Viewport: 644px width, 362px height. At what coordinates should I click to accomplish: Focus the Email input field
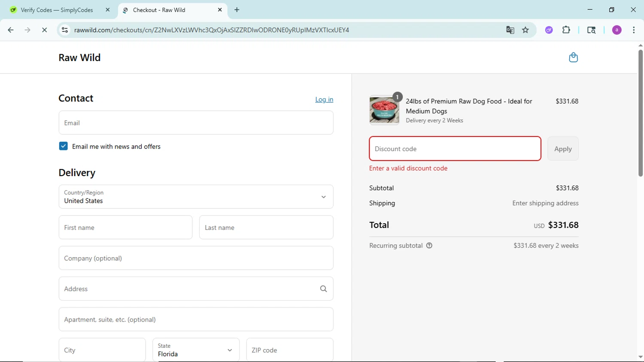pos(196,123)
